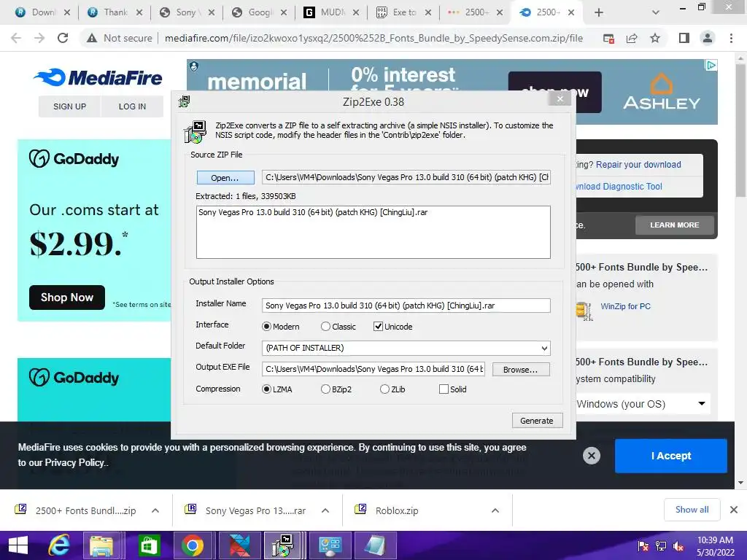
Task: Click the MediaFire logo
Action: coord(98,77)
